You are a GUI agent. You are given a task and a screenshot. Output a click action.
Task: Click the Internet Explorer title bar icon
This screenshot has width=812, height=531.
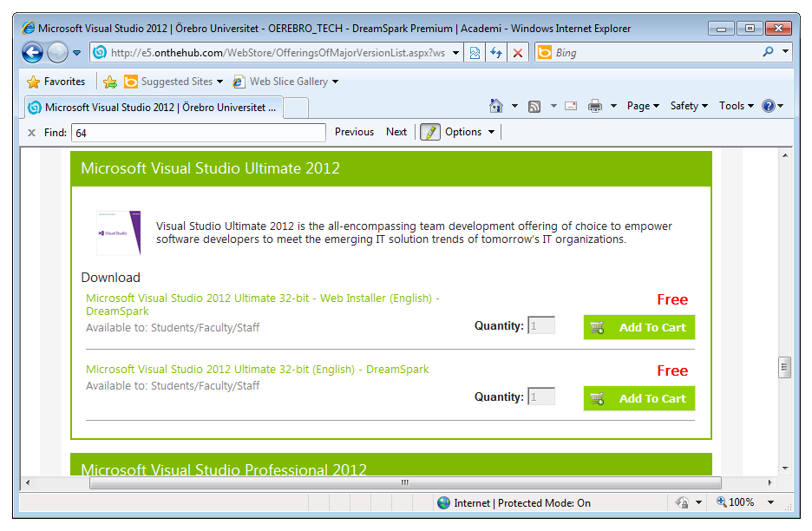pyautogui.click(x=29, y=28)
